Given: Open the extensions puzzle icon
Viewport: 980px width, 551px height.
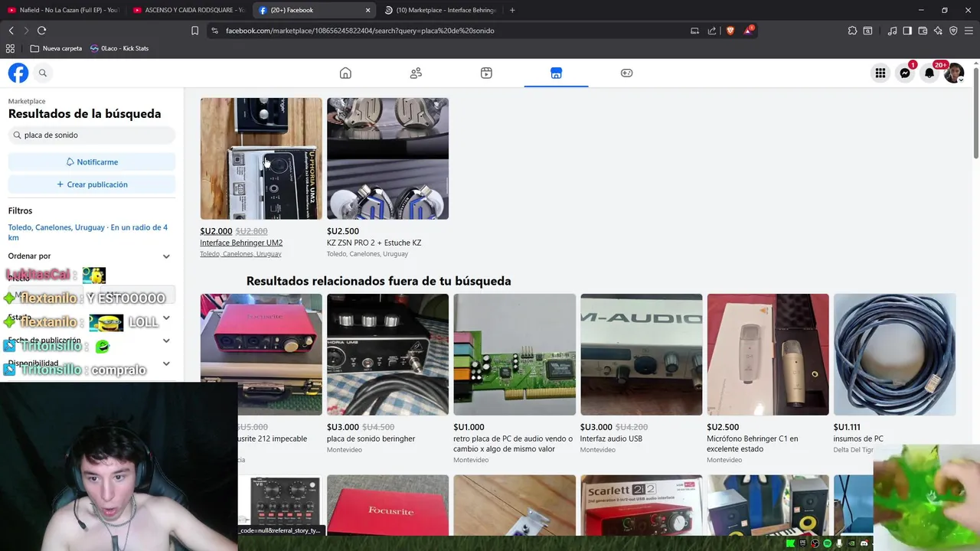Looking at the screenshot, I should [852, 31].
